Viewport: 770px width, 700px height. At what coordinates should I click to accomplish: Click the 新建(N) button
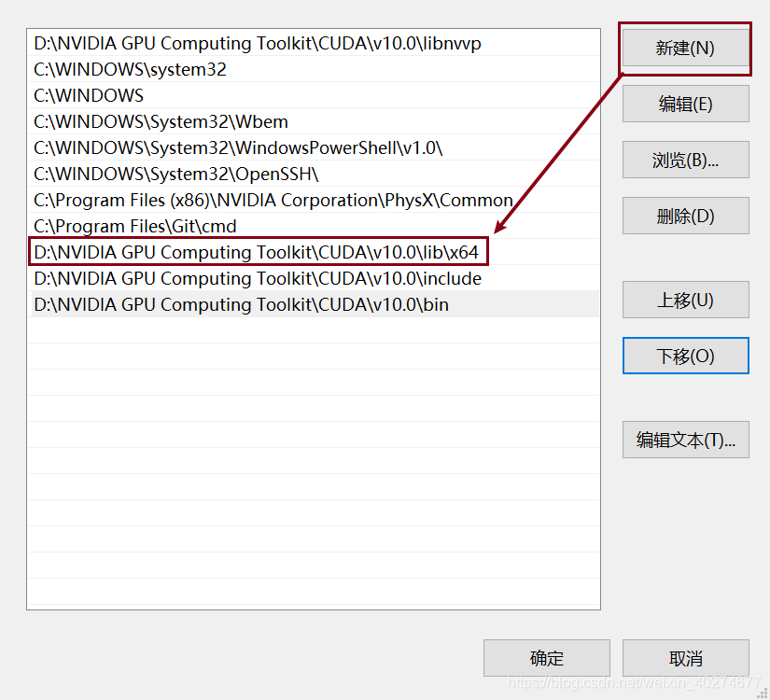(x=686, y=48)
